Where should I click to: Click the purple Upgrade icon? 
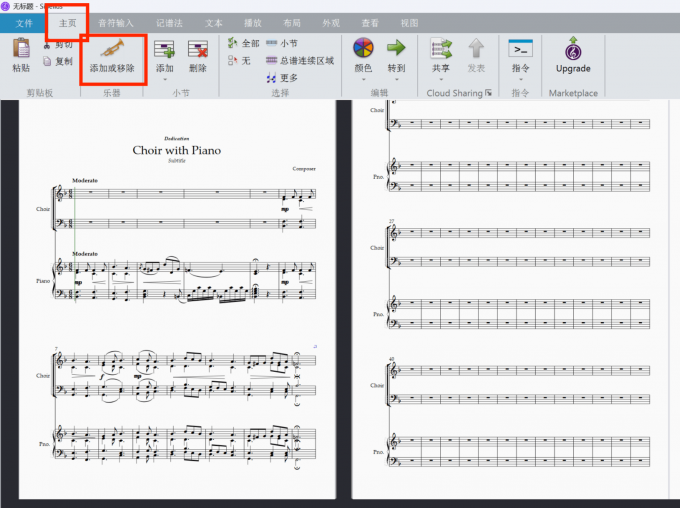573,49
